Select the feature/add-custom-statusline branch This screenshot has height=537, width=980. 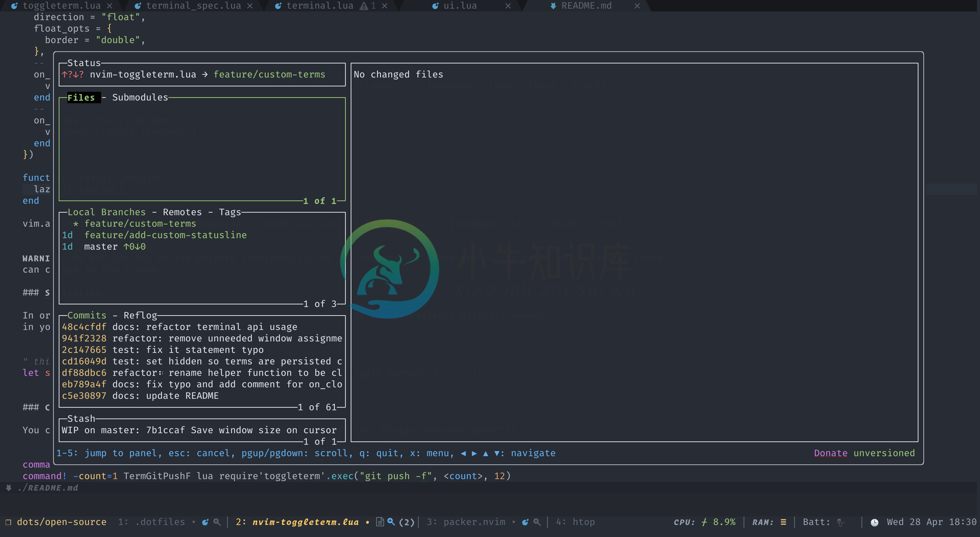202,235
